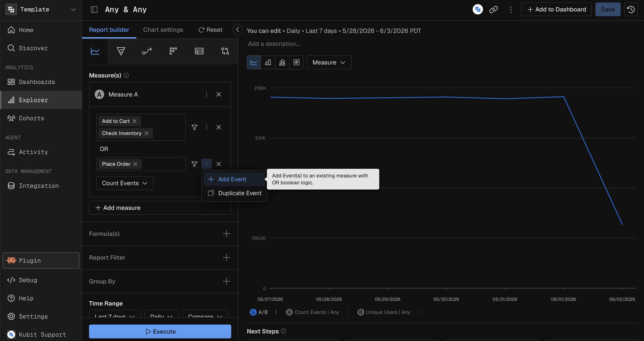Switch to the Report builder tab
The width and height of the screenshot is (644, 341).
109,30
